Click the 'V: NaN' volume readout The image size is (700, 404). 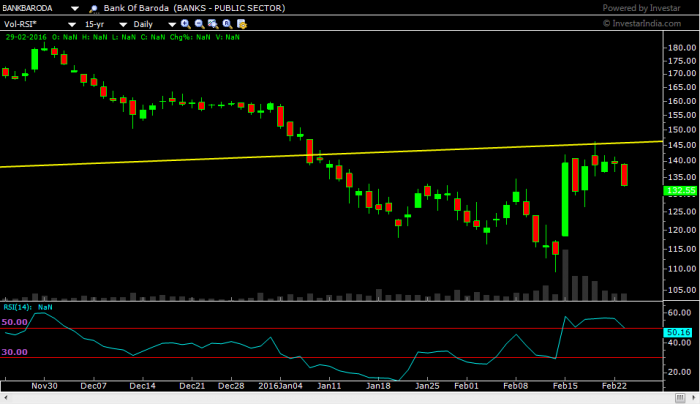coord(228,37)
